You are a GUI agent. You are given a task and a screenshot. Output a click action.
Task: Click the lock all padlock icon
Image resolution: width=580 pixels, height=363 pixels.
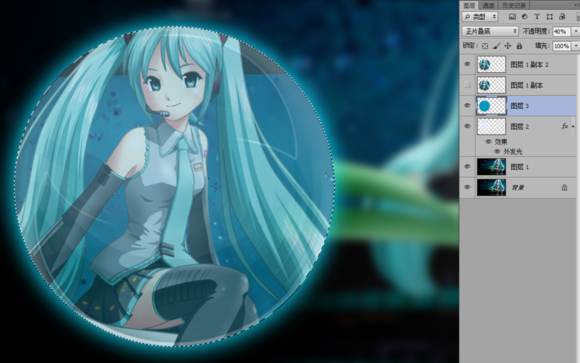click(519, 46)
